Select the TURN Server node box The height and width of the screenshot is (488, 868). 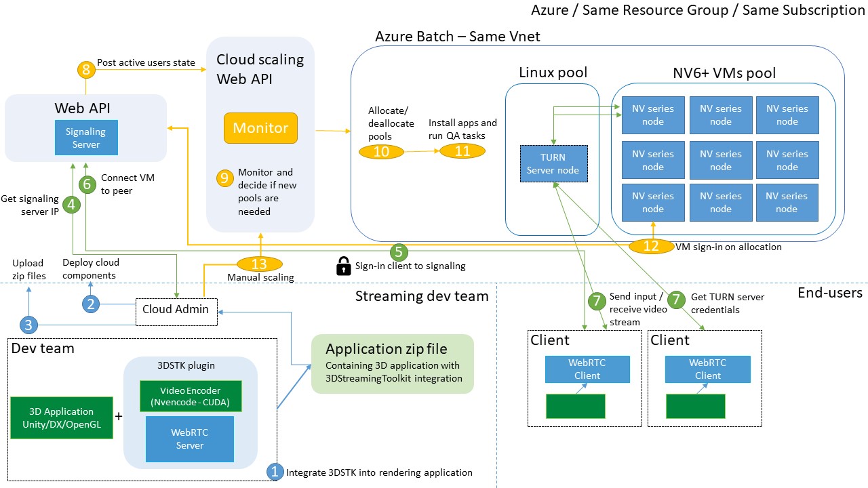click(554, 163)
